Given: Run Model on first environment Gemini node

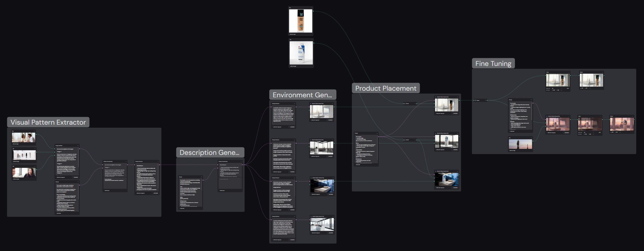Looking at the screenshot, I should [x=330, y=120].
